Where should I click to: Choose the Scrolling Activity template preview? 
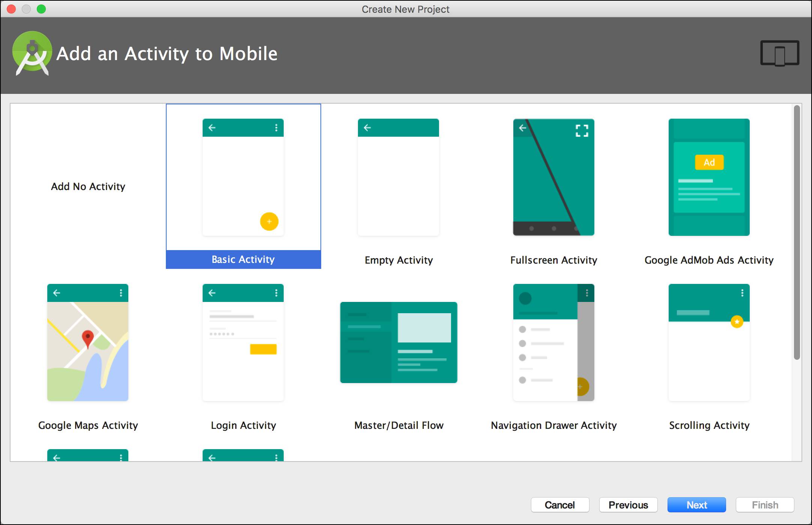pyautogui.click(x=709, y=342)
